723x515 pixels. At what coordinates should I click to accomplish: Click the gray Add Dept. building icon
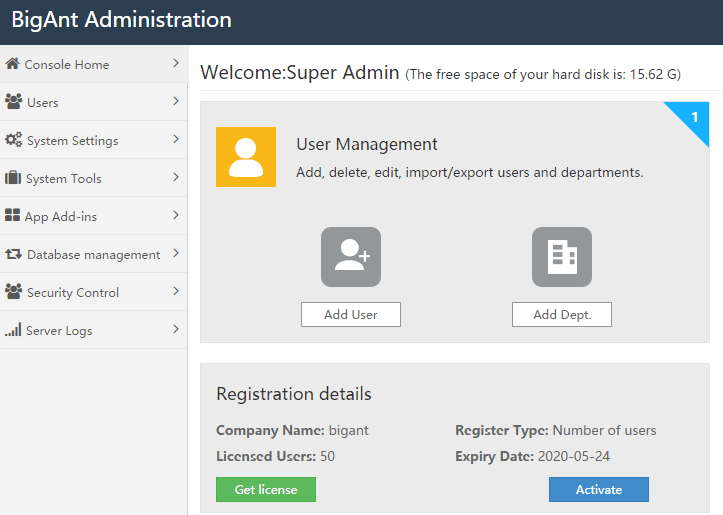[561, 257]
